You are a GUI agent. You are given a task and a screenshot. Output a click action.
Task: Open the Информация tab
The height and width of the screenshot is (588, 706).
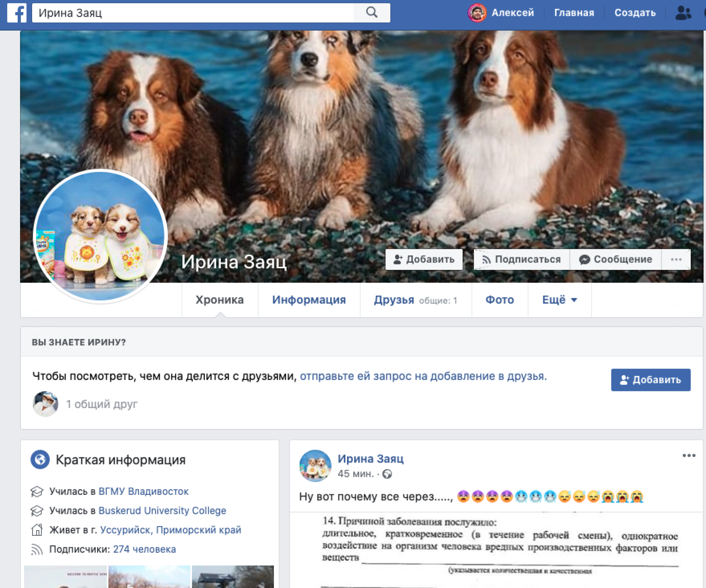[x=309, y=300]
